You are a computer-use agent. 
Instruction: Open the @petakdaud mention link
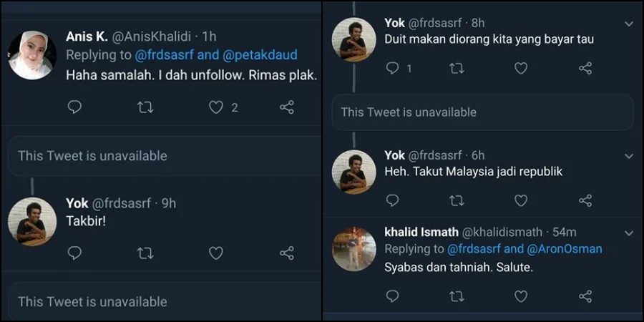coord(261,55)
